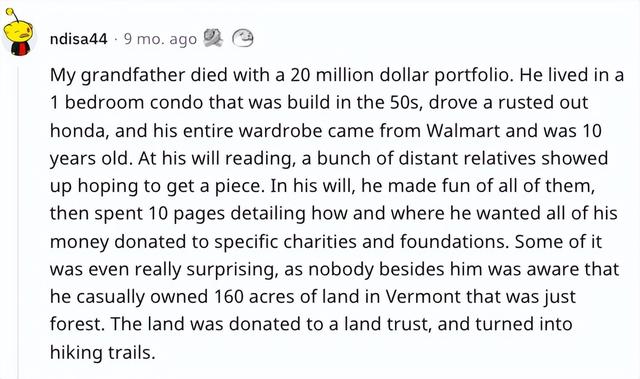Click the smiley face award icon
The width and height of the screenshot is (640, 379).
click(x=243, y=38)
